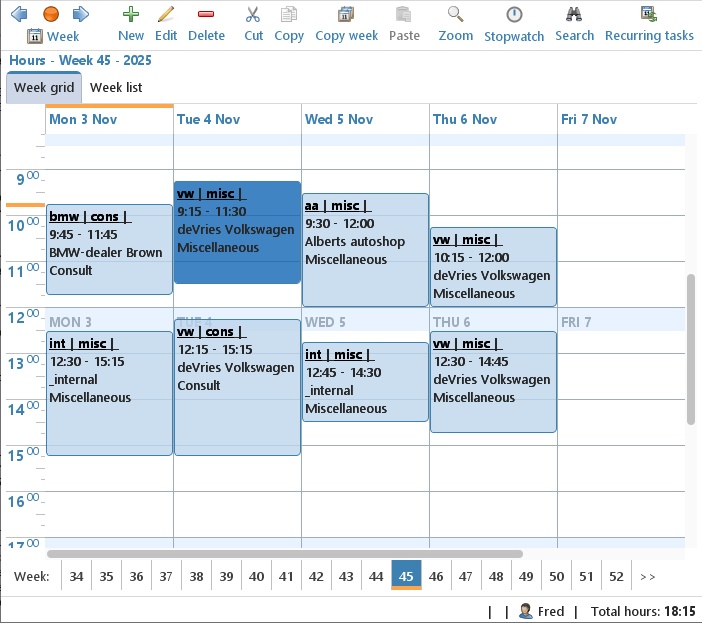
Task: Switch to the Week list tab
Action: (116, 87)
